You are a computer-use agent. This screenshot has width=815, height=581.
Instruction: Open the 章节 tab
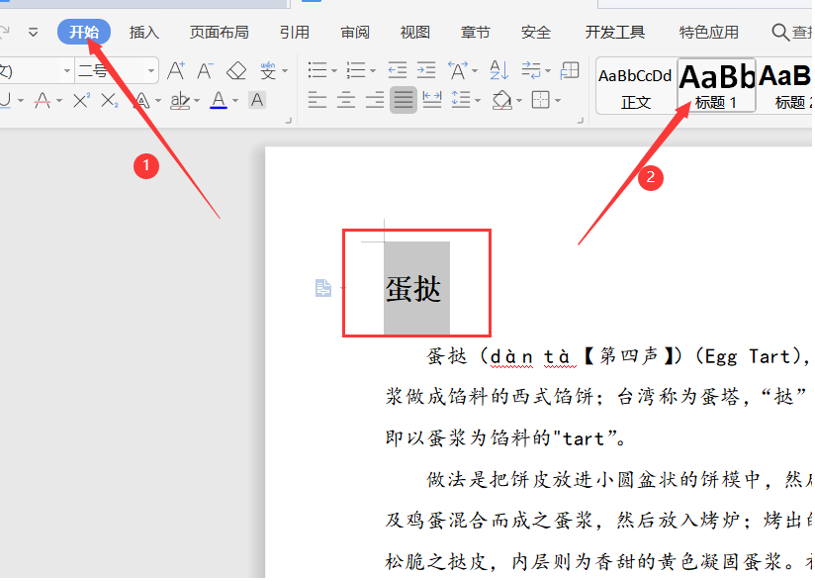point(475,33)
